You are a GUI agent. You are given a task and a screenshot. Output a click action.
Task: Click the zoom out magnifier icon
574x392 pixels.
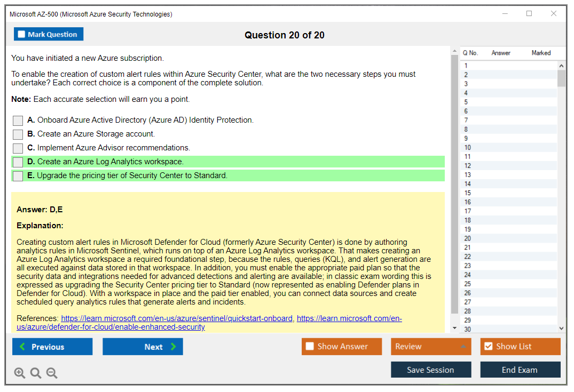[52, 373]
